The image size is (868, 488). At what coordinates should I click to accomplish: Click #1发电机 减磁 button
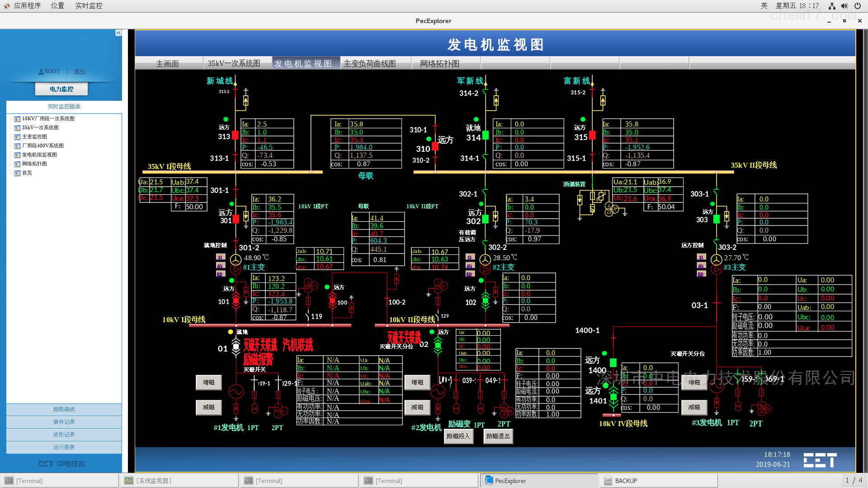[209, 407]
